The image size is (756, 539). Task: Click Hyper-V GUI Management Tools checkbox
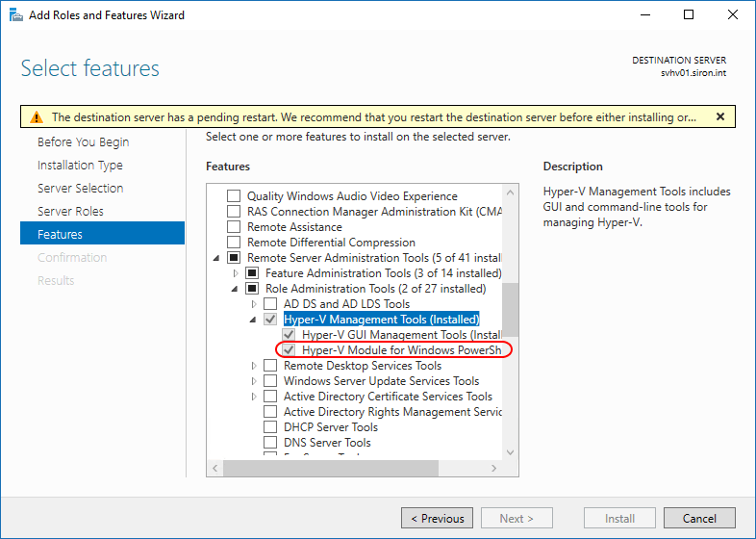tap(289, 334)
